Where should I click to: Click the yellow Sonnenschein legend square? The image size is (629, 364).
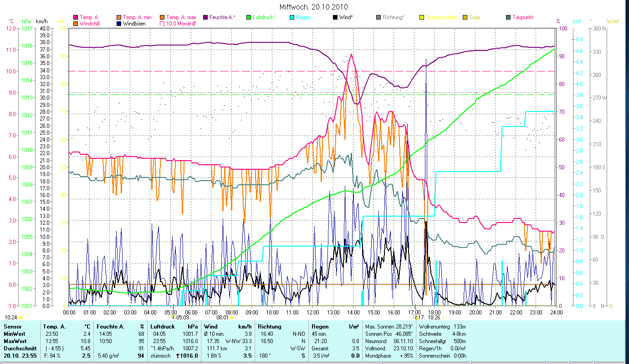[422, 17]
